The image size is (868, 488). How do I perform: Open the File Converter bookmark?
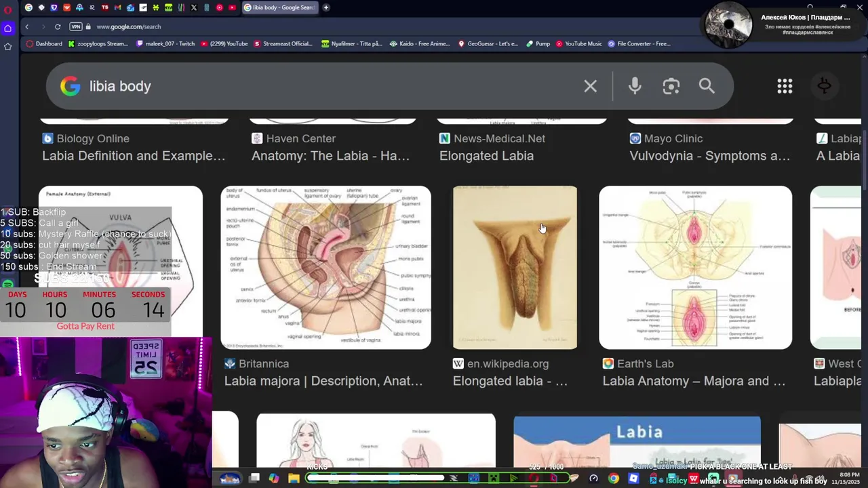point(639,43)
